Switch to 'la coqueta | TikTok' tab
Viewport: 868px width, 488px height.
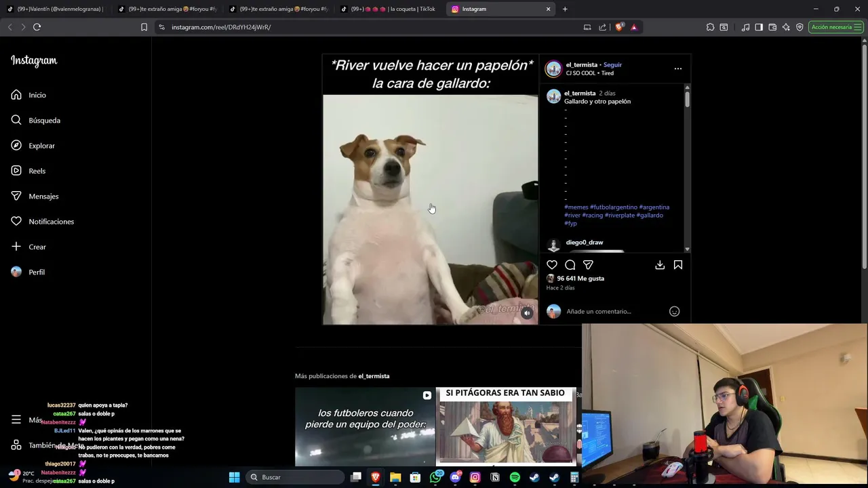pos(388,9)
